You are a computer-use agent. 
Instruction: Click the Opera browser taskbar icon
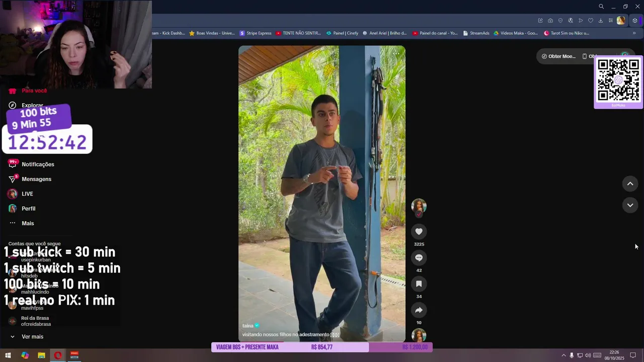pyautogui.click(x=58, y=355)
